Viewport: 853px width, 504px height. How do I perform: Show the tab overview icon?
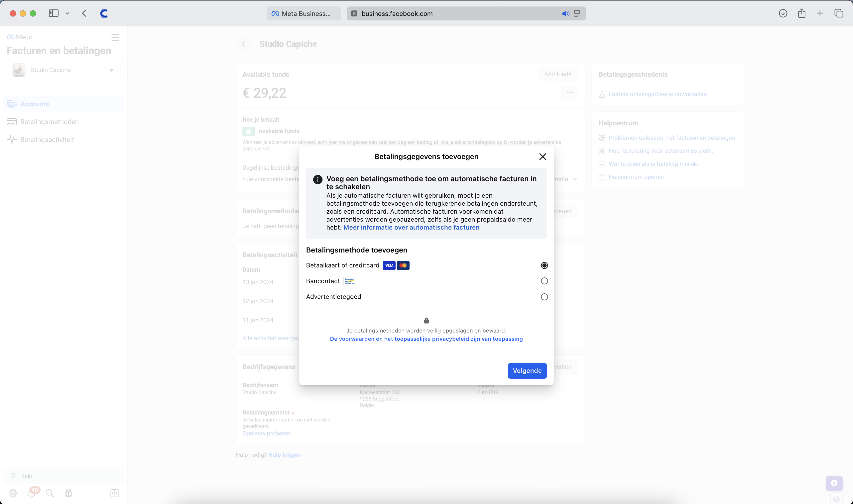pos(839,13)
